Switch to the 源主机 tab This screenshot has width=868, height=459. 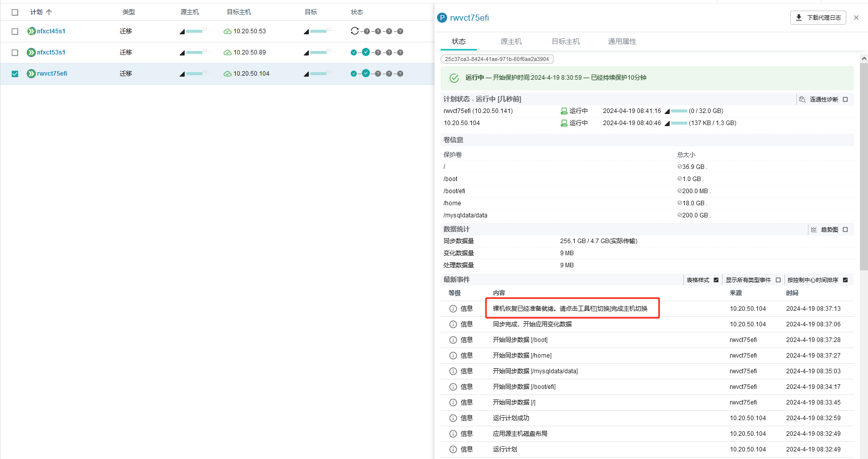[x=511, y=41]
